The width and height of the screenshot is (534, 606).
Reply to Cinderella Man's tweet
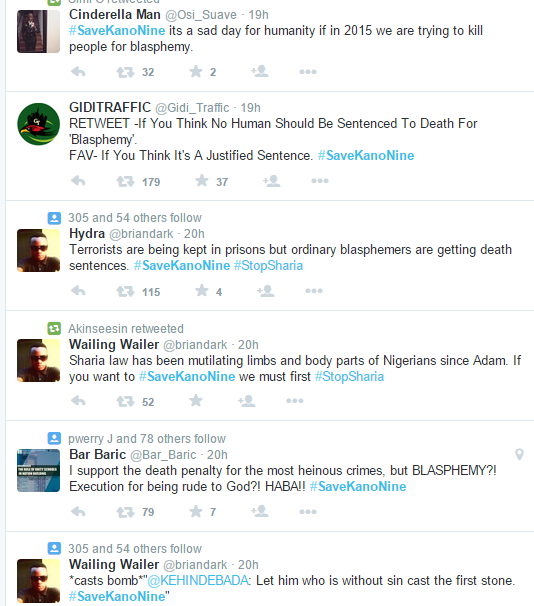click(78, 71)
